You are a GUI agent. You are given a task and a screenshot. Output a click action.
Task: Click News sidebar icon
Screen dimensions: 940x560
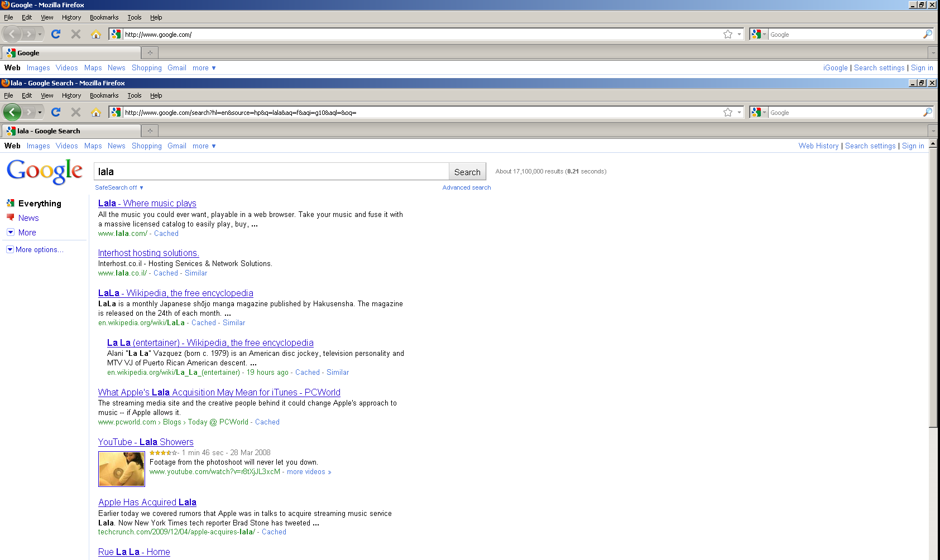(x=11, y=218)
